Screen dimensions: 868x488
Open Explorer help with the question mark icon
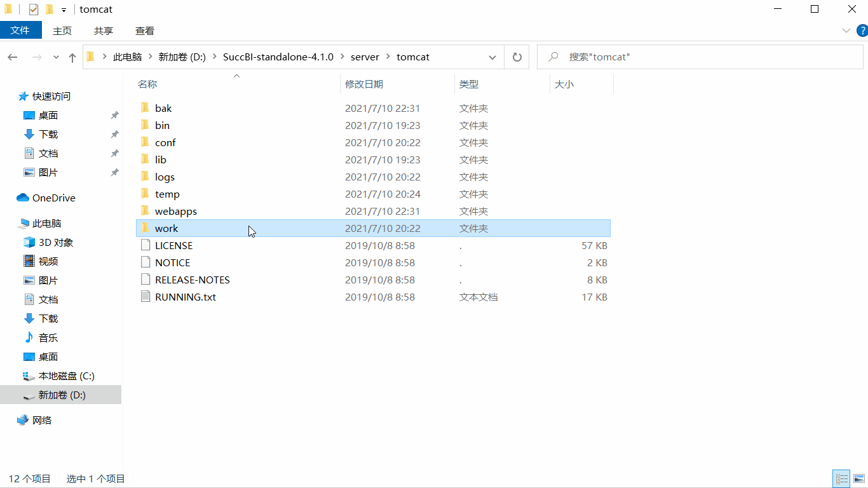click(862, 30)
